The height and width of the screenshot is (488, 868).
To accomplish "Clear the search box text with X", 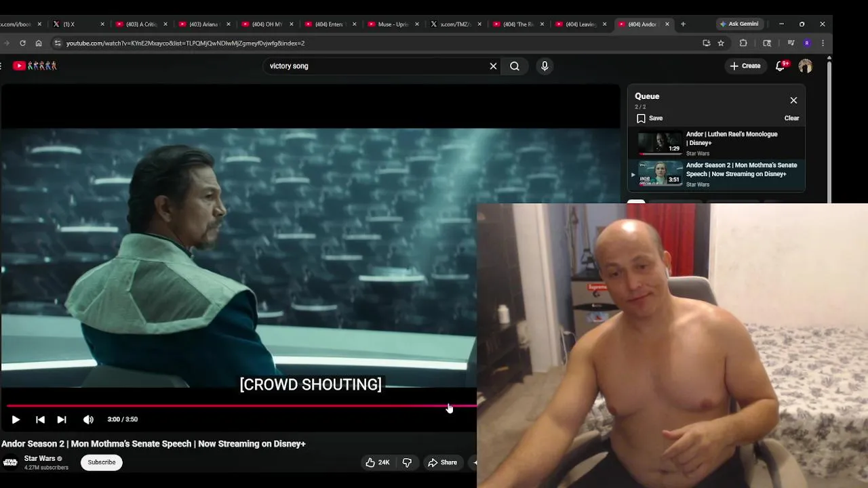I will tap(493, 66).
